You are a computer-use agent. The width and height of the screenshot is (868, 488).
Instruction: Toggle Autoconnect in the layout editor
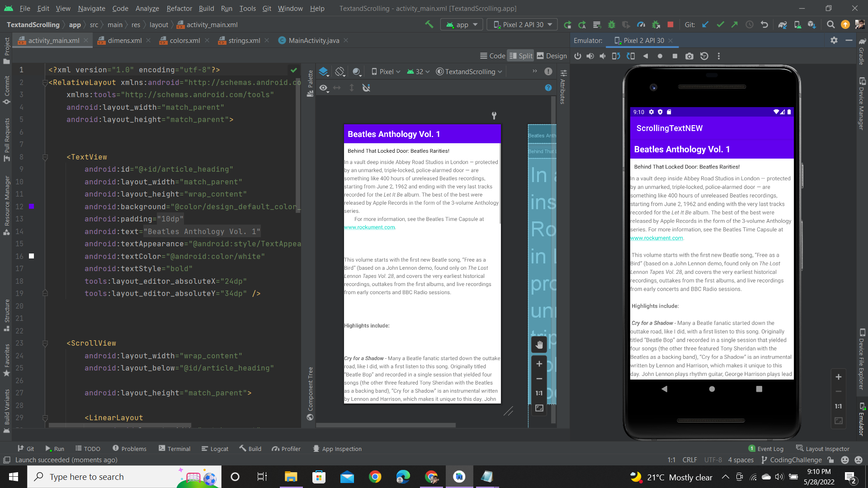(366, 88)
